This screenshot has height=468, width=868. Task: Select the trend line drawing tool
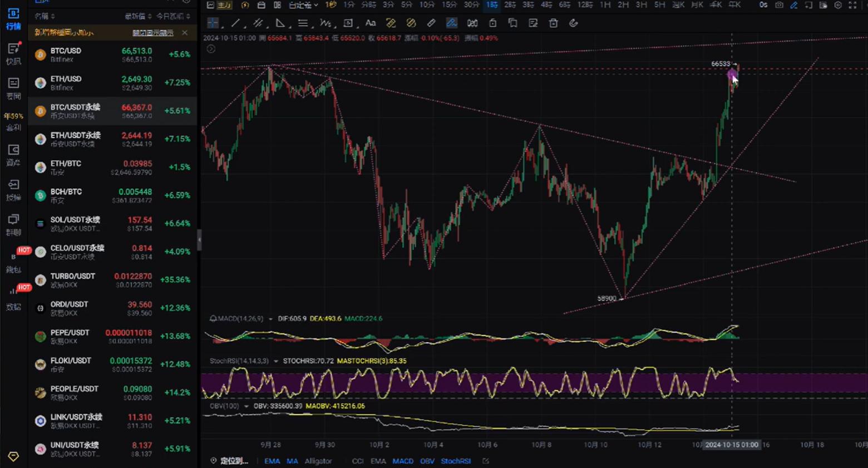coord(235,23)
